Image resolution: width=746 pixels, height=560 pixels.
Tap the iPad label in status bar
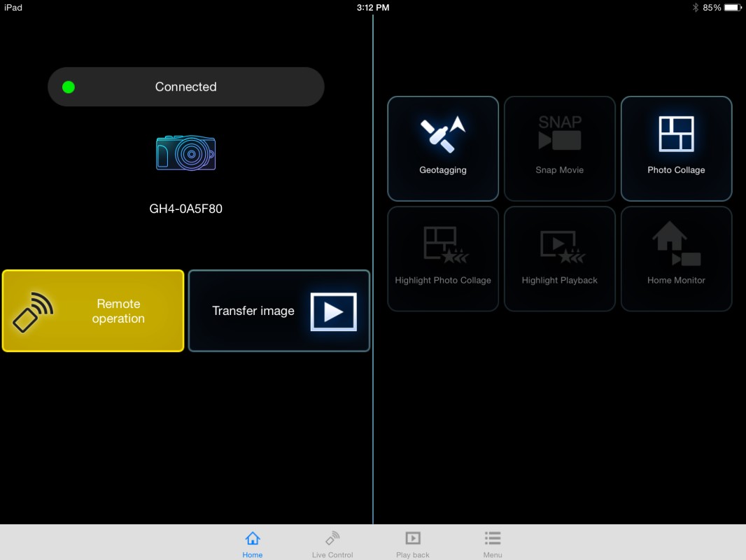point(13,7)
